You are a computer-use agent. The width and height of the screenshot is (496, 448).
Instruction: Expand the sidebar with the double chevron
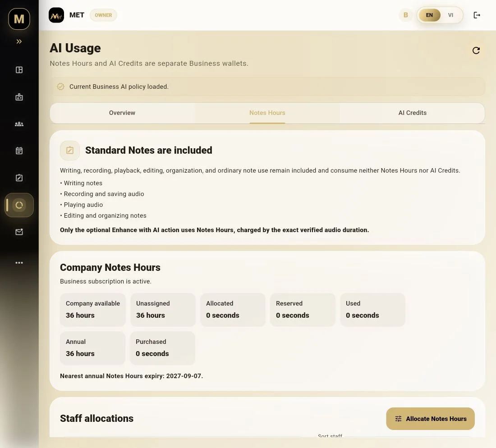click(19, 41)
